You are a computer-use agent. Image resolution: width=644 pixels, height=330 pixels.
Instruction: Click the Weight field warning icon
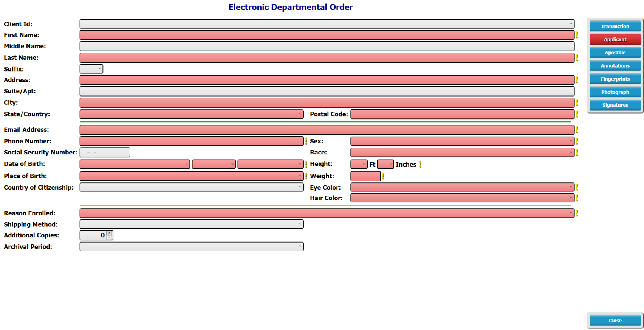(383, 176)
